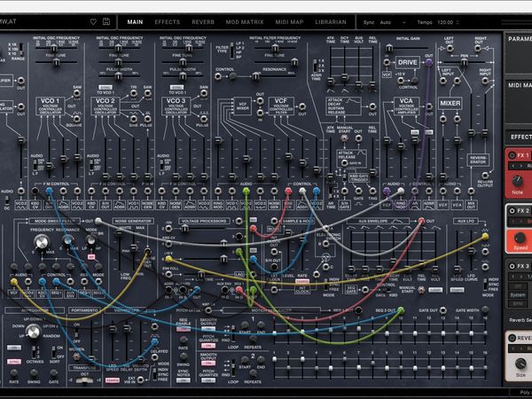Click the VCA OUT jack
The height and width of the screenshot is (399, 532).
(x=429, y=106)
